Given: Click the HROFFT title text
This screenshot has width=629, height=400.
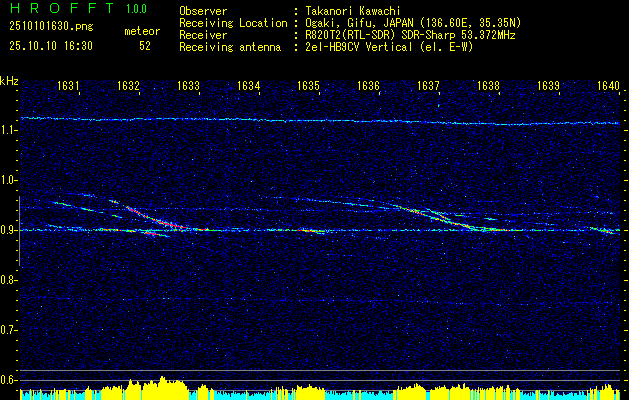Looking at the screenshot, I should [55, 8].
